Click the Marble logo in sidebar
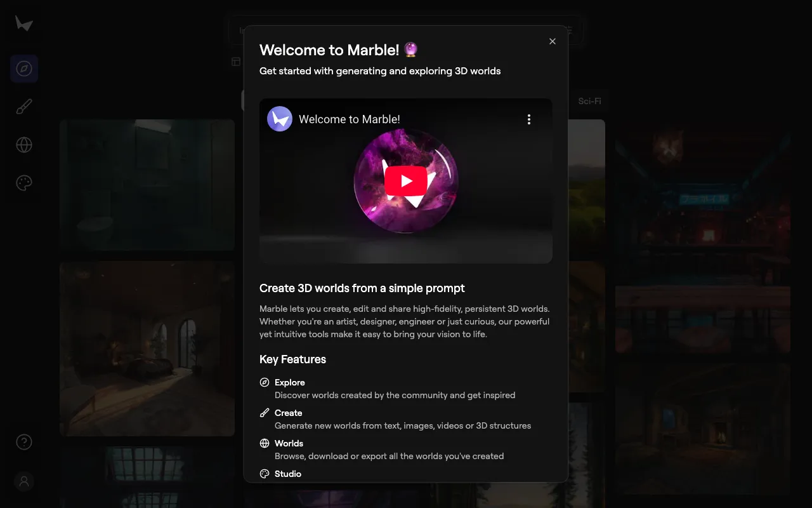Screen dimensions: 812x508 click(x=24, y=23)
